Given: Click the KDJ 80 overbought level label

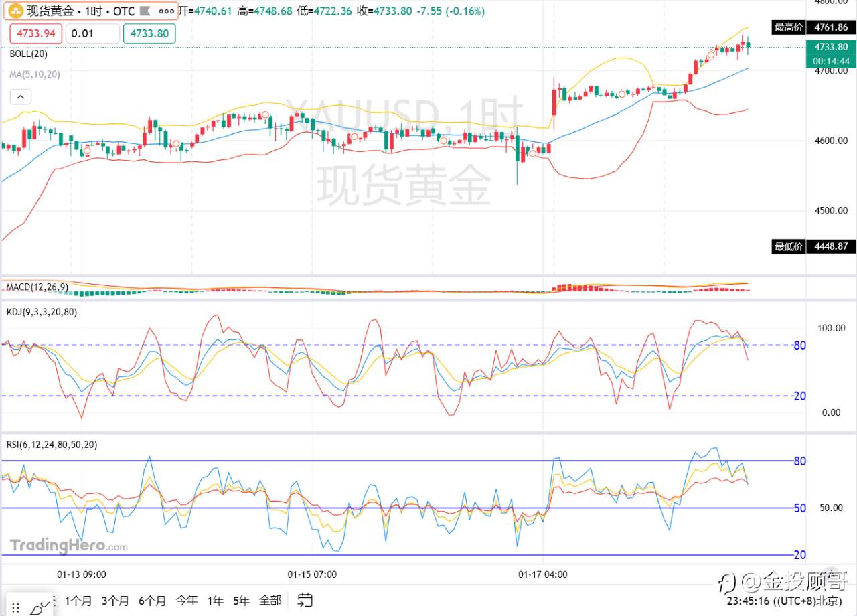Looking at the screenshot, I should click(x=799, y=345).
